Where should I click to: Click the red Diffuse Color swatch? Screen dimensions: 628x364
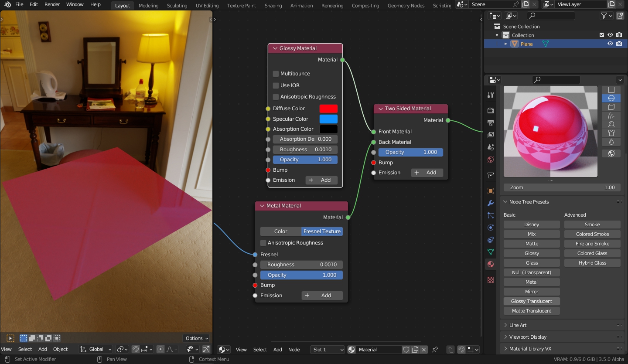[x=328, y=109]
